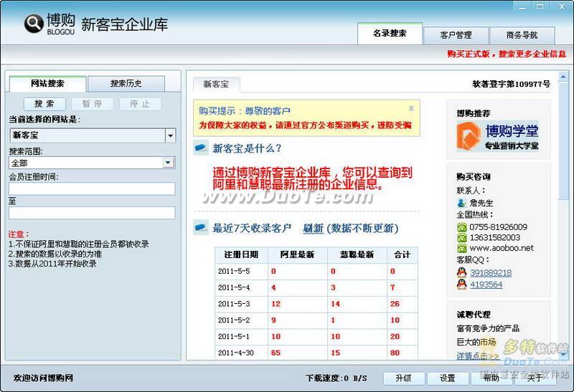Click the 详情点击>> link
This screenshot has width=574, height=392.
tap(478, 355)
